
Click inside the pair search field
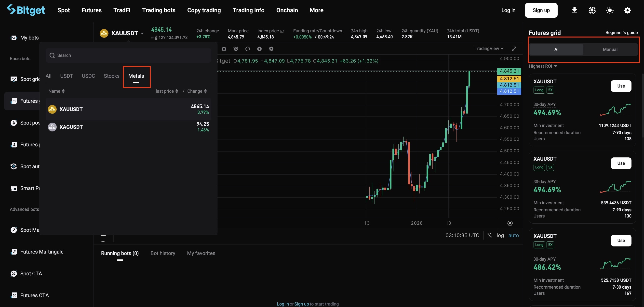point(128,55)
